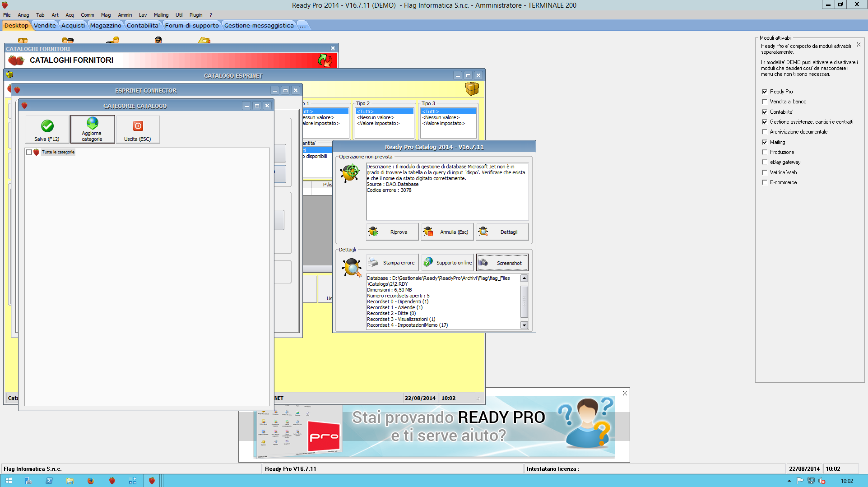The height and width of the screenshot is (487, 868).
Task: Uncheck the Mailing module checkbox
Action: [765, 142]
